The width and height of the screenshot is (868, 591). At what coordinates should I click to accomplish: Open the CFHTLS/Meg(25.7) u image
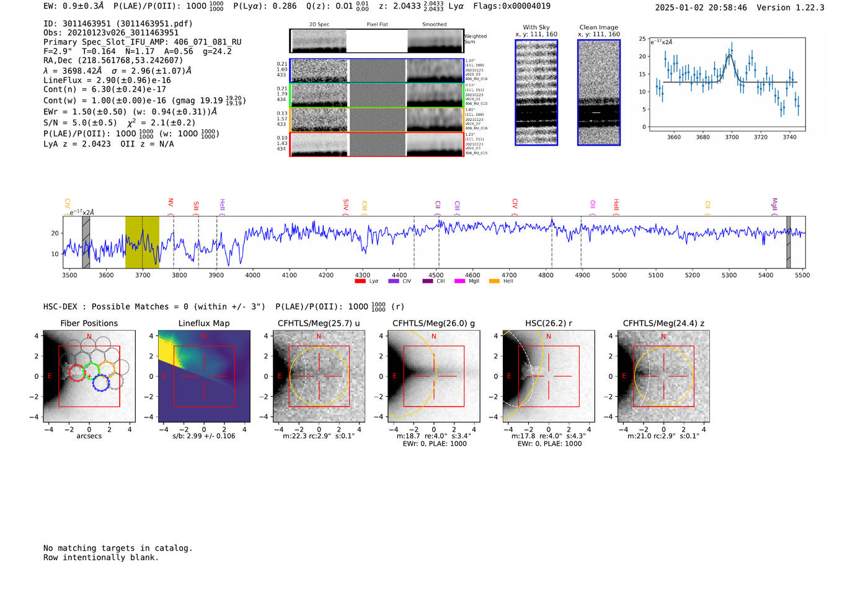tap(319, 376)
